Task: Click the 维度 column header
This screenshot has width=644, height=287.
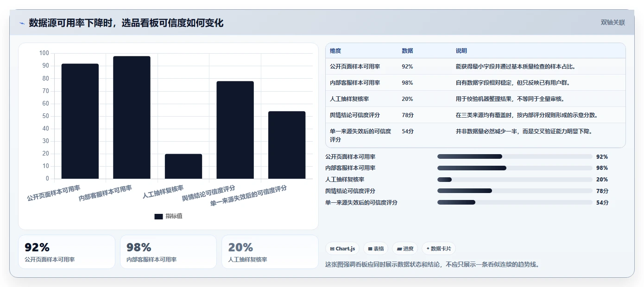Action: [335, 51]
